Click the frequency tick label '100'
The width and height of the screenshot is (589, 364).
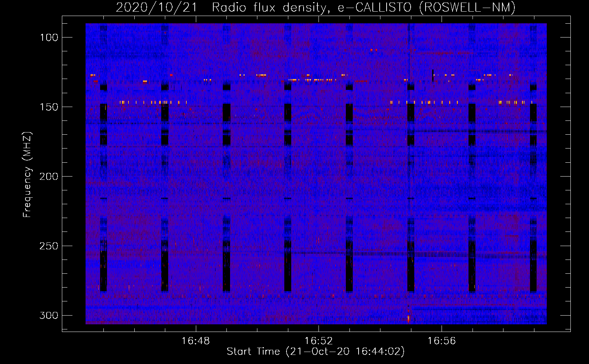click(x=48, y=37)
